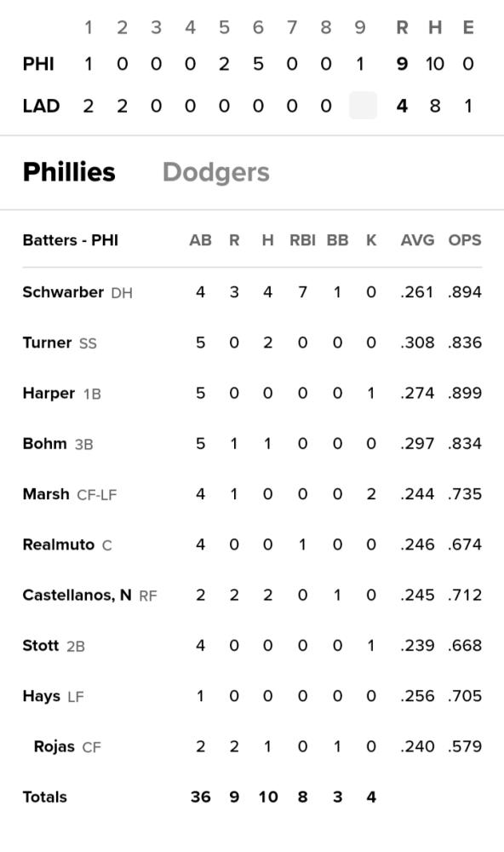Click the Totals row label
Screen dimensions: 504x852
pyautogui.click(x=45, y=797)
